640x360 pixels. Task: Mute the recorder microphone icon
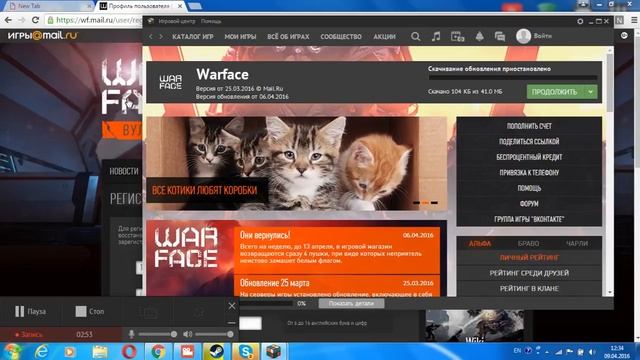131,334
